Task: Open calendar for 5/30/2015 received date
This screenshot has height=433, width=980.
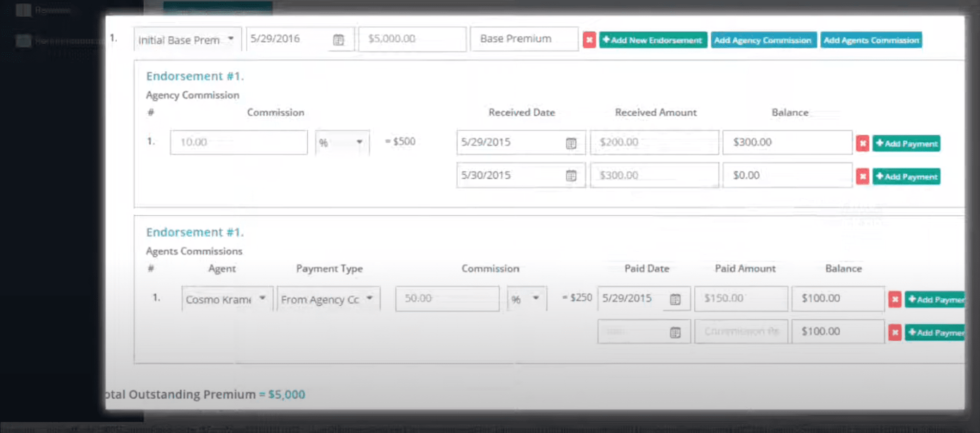Action: click(x=571, y=176)
